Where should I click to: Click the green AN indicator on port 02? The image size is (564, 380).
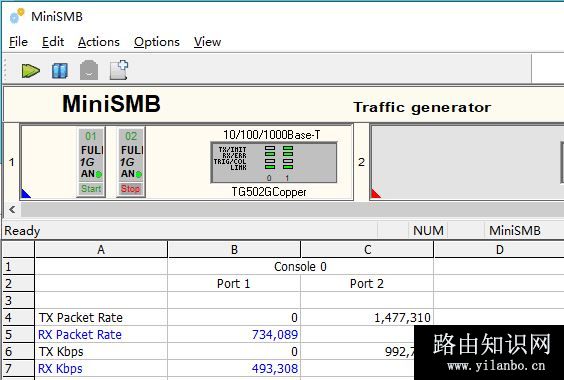pyautogui.click(x=139, y=175)
